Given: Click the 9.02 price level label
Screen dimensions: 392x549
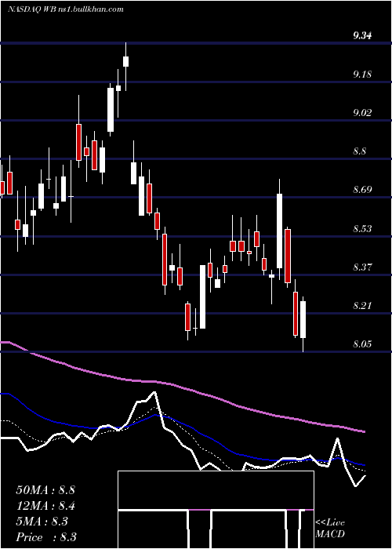Looking at the screenshot, I should [x=362, y=113].
